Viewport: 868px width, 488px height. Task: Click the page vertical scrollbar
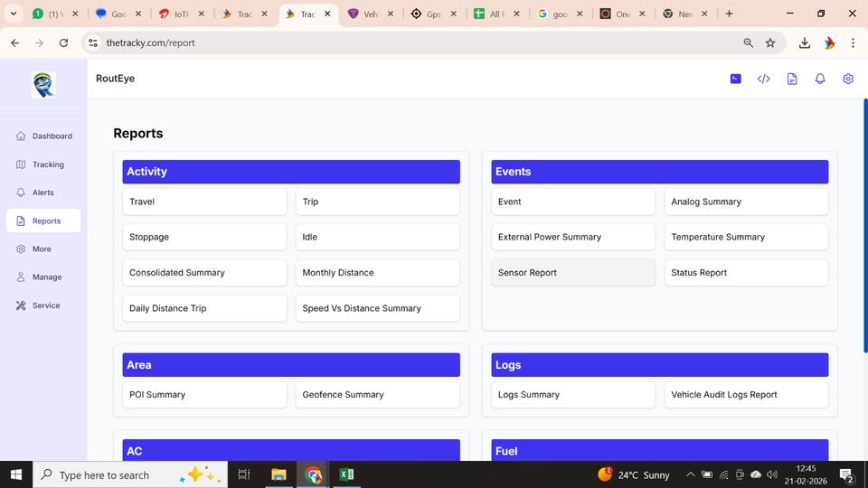(x=865, y=226)
